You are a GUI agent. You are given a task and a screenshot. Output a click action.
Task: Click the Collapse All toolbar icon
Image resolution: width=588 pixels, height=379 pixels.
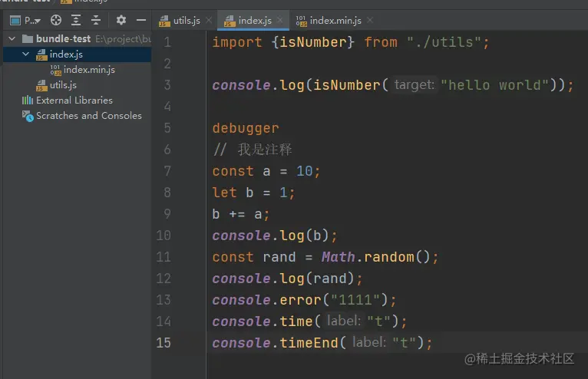pyautogui.click(x=96, y=20)
